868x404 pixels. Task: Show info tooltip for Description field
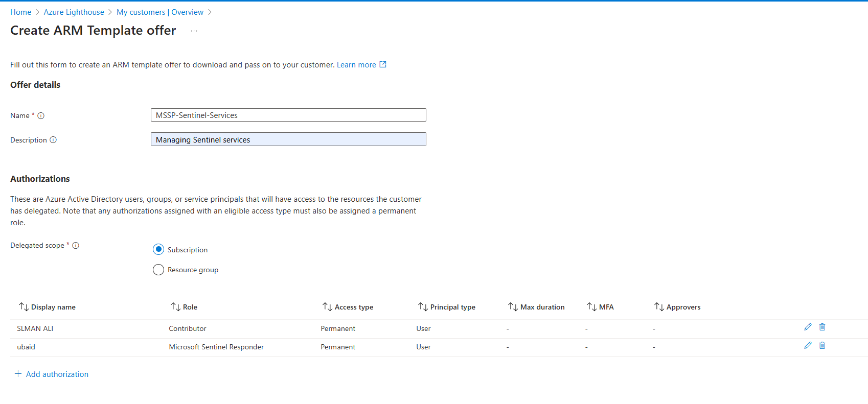pyautogui.click(x=53, y=140)
